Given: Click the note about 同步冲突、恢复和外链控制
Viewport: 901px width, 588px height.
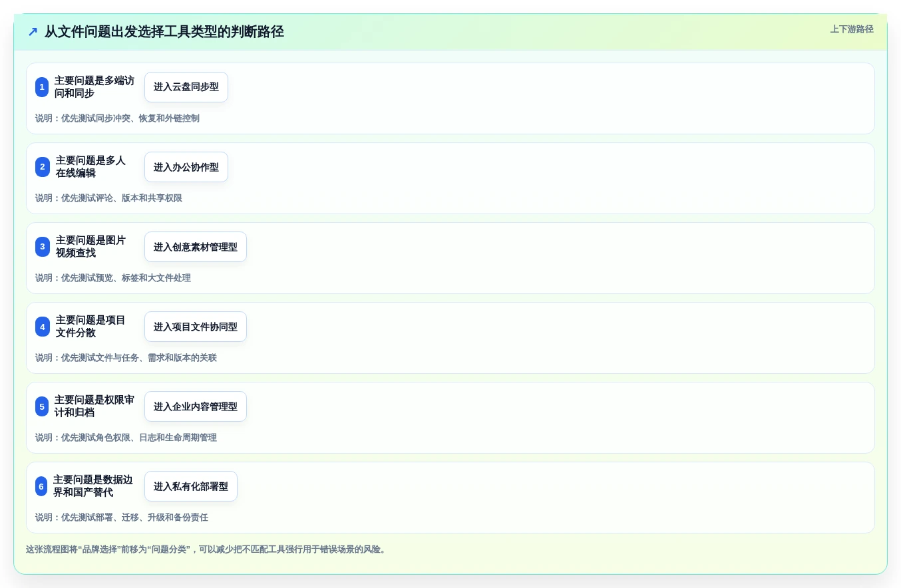Looking at the screenshot, I should point(117,118).
